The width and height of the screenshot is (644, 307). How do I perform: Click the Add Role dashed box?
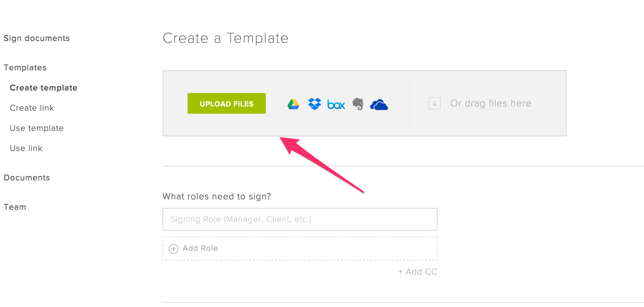(x=300, y=249)
